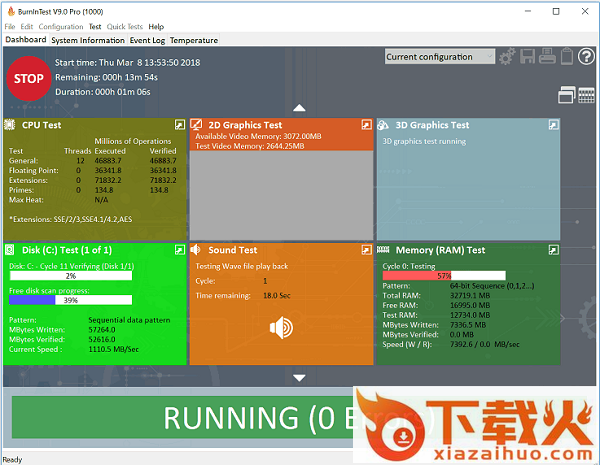Switch to the Temperature tab
Image resolution: width=600 pixels, height=465 pixels.
pos(194,41)
